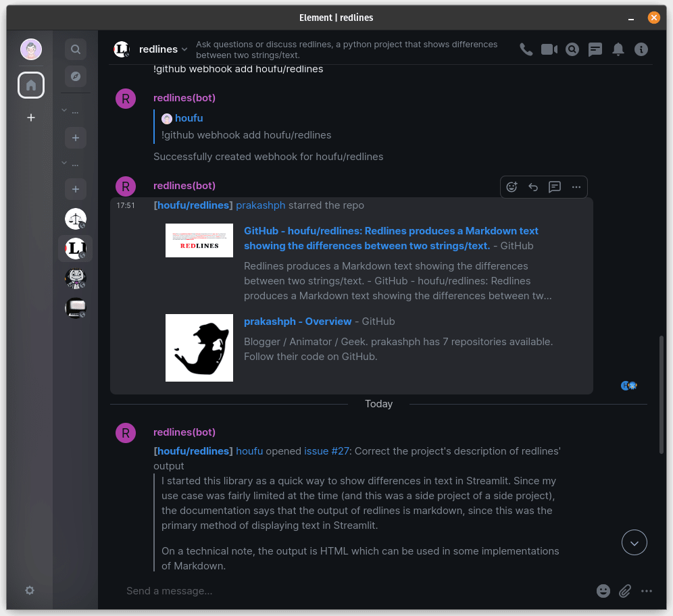Show room info panel
The image size is (673, 616).
(641, 50)
